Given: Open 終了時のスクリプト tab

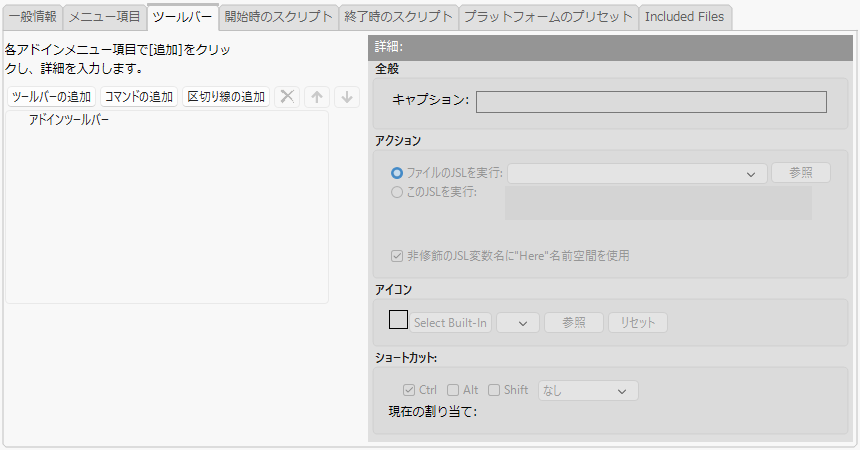Looking at the screenshot, I should point(399,17).
